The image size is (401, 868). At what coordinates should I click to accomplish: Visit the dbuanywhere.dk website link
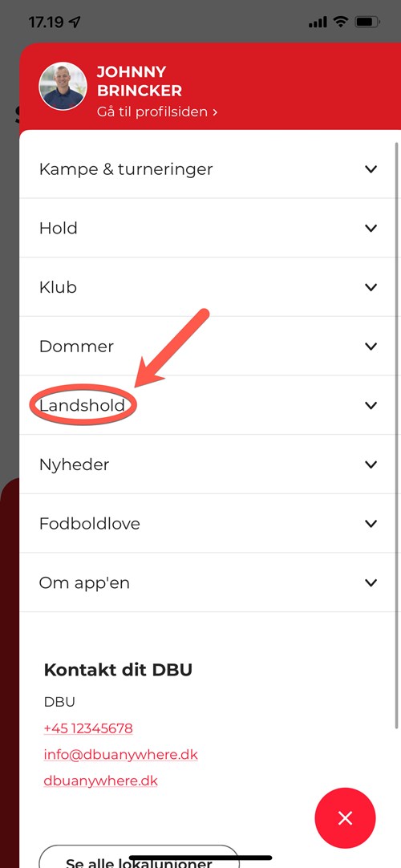click(x=101, y=781)
